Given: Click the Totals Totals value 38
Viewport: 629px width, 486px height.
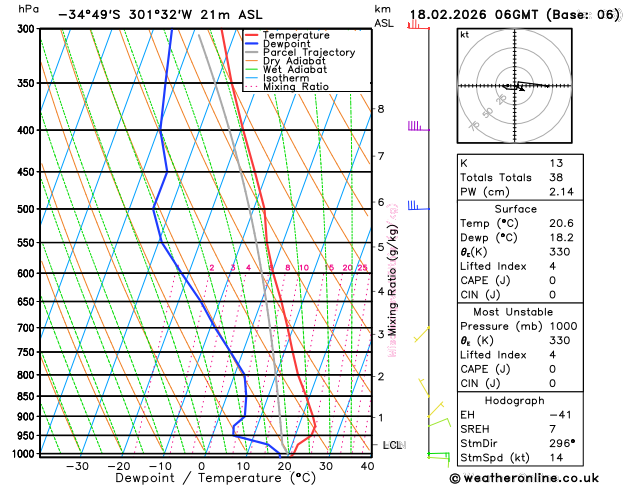Looking at the screenshot, I should [x=556, y=177].
